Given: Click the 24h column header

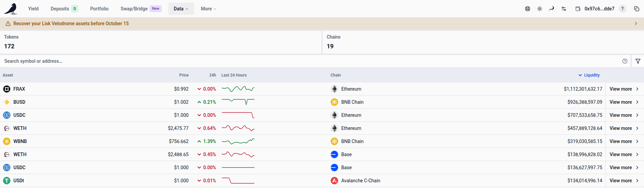Looking at the screenshot, I should tap(213, 75).
